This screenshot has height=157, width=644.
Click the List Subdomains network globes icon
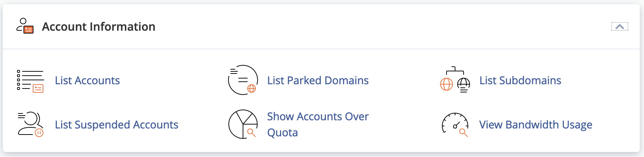pyautogui.click(x=455, y=80)
